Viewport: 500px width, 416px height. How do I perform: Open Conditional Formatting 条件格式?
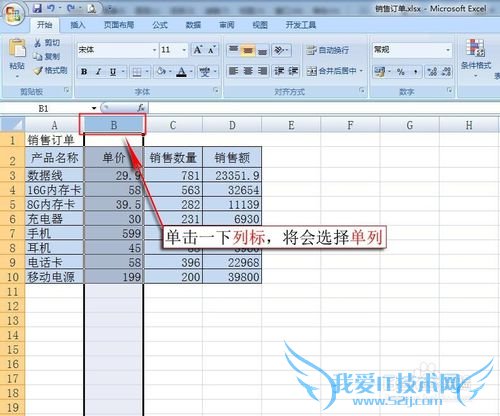point(476,58)
